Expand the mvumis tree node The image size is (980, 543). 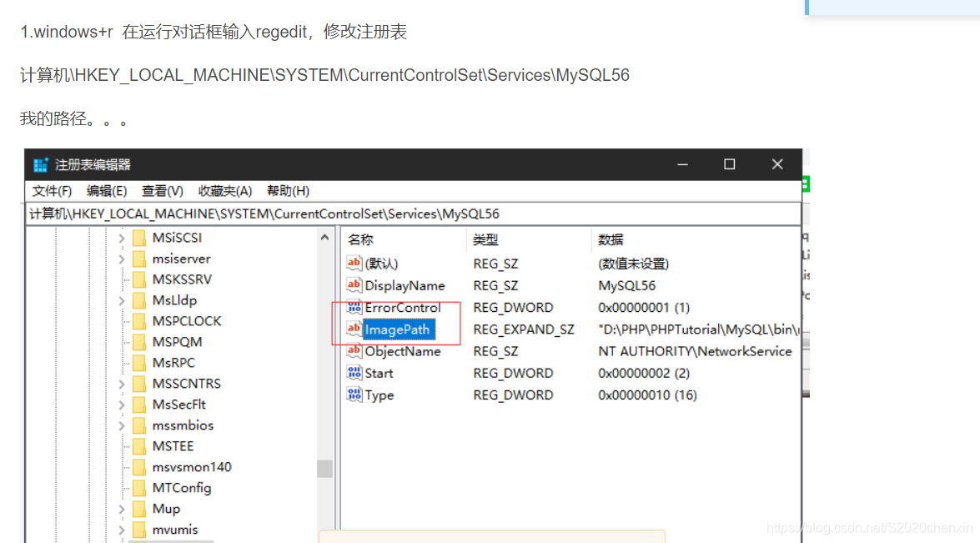(x=122, y=530)
